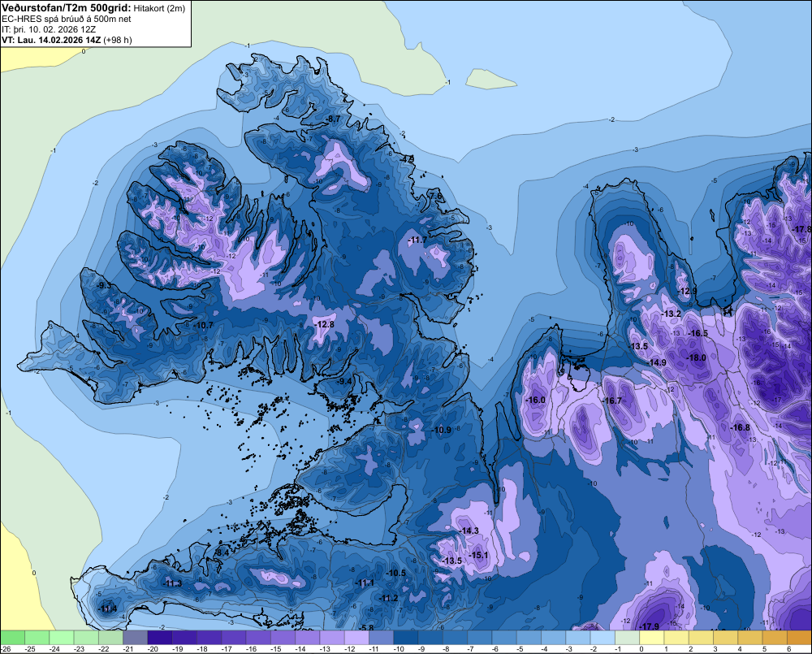Image resolution: width=812 pixels, height=654 pixels.
Task: Click the 3 legend scale number
Action: click(715, 649)
